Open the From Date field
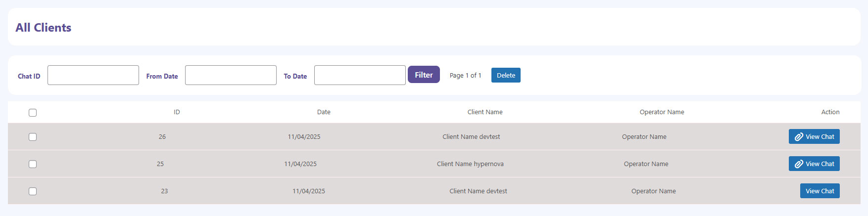Screen dimensions: 868x216 tap(231, 75)
